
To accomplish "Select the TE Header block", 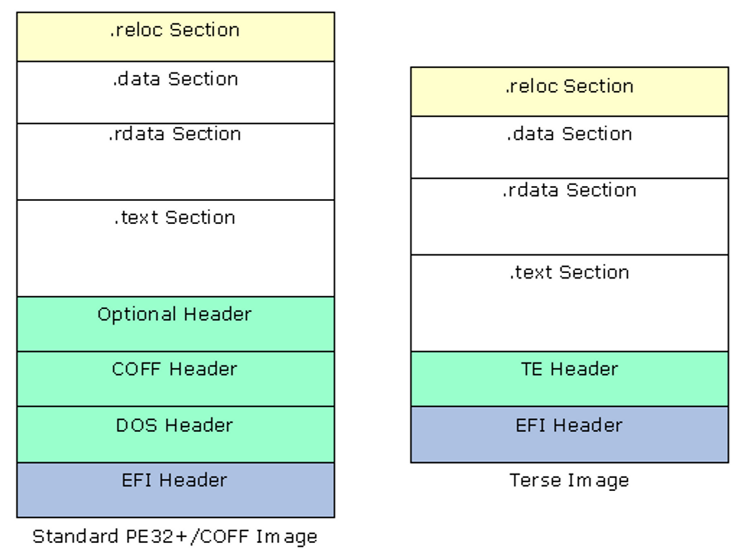I will (x=569, y=379).
